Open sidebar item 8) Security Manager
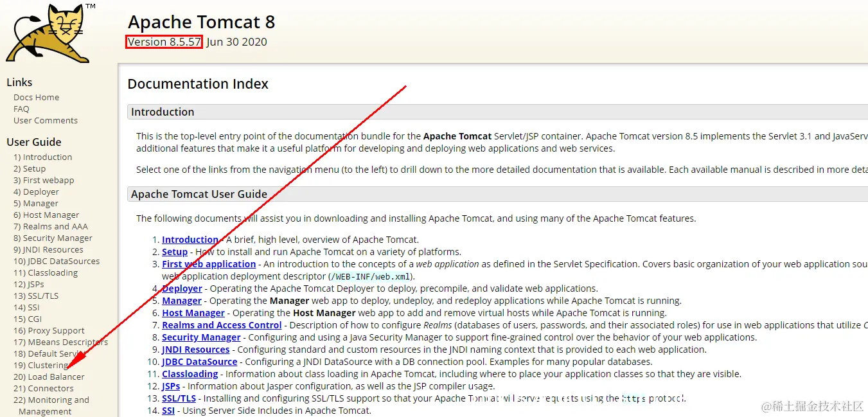The image size is (868, 417). pos(53,238)
